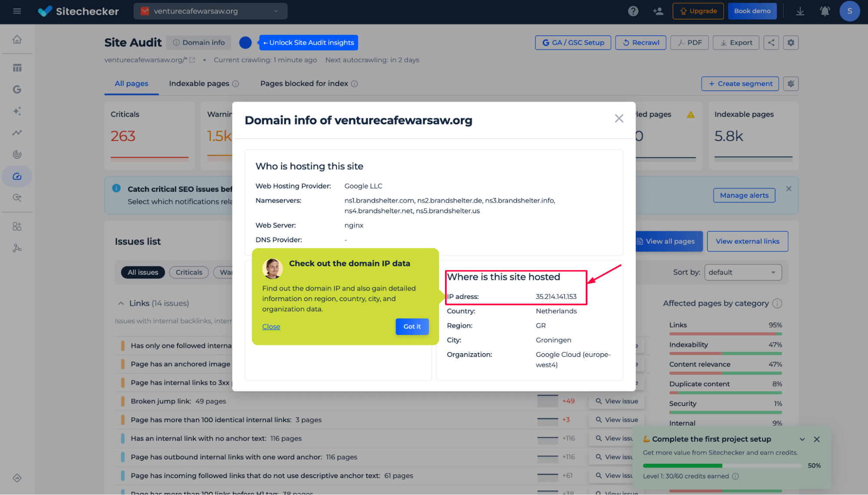Open the venturecafewarsaw.org project dropdown
The width and height of the screenshot is (868, 495).
point(210,11)
